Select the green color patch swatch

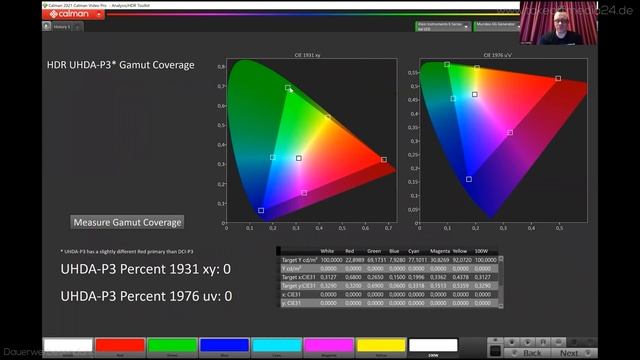[x=172, y=346]
